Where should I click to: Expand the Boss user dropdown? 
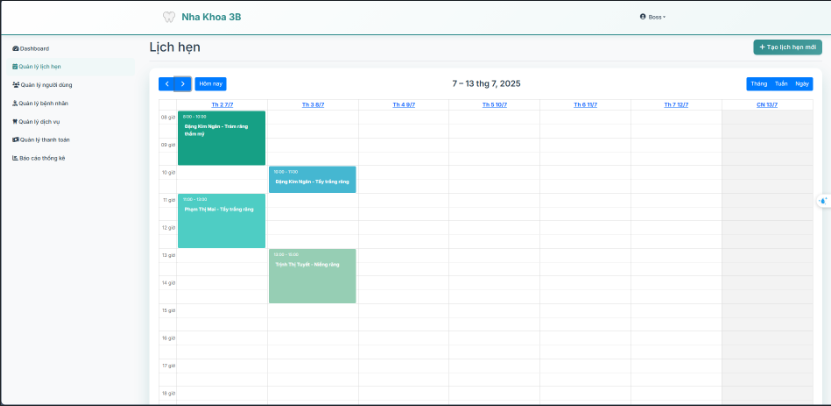pos(653,17)
